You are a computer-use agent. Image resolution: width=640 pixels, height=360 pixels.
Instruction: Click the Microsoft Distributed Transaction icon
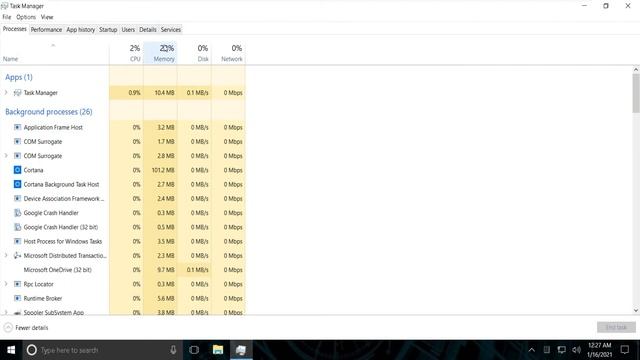point(17,256)
